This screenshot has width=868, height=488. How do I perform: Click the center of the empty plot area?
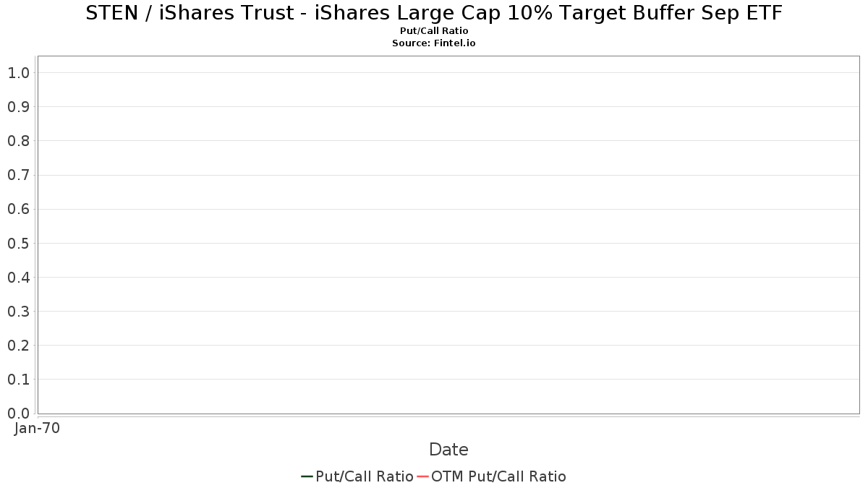tap(448, 235)
